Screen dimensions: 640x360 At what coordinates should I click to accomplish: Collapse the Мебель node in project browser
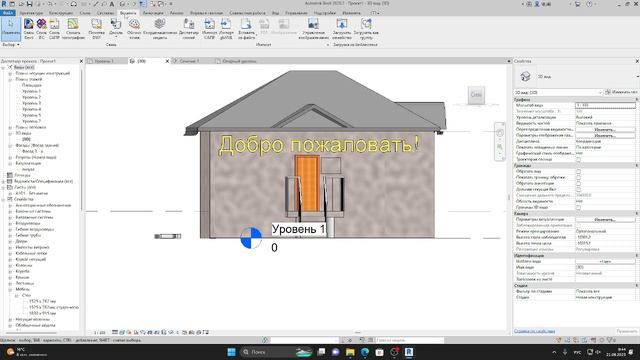(x=10, y=289)
